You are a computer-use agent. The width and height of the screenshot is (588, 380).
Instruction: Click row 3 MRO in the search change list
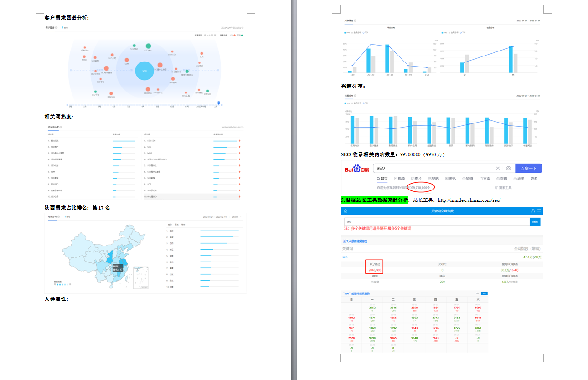[192, 153]
